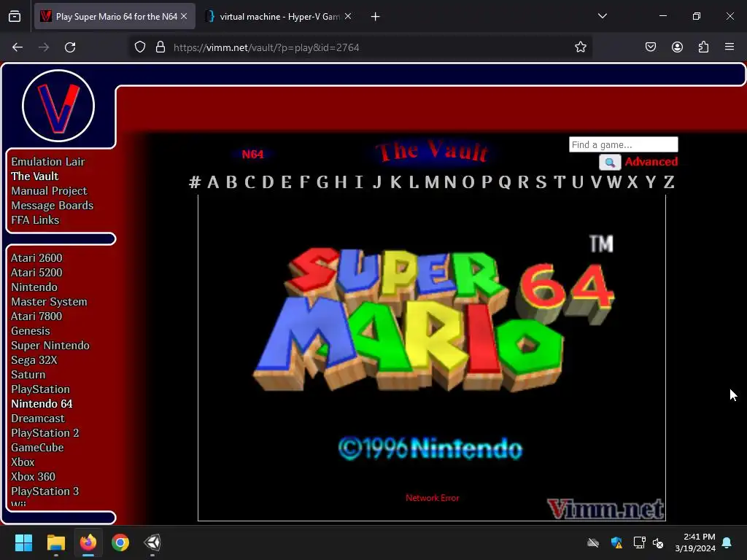Click the tracking protection shield icon
The height and width of the screenshot is (560, 747).
click(139, 47)
